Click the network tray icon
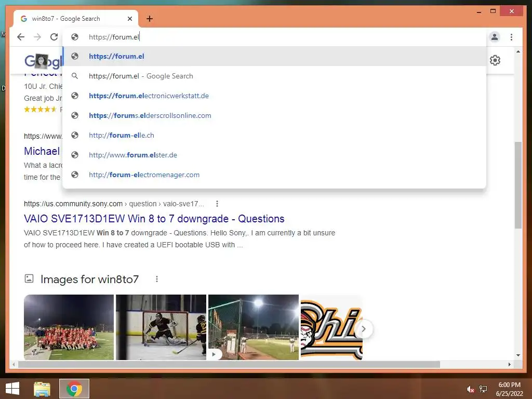Screen dimensions: 532x399 [x=483, y=389]
